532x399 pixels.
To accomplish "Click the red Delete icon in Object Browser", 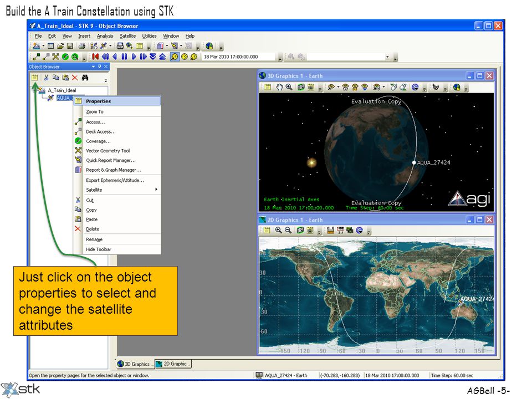I will (x=75, y=78).
